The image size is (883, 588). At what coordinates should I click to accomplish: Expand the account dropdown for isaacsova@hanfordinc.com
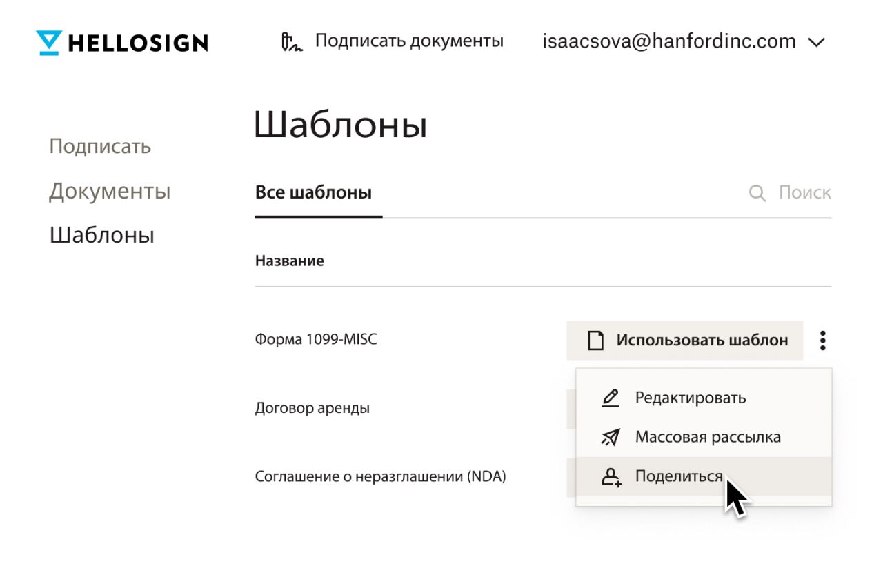point(668,41)
